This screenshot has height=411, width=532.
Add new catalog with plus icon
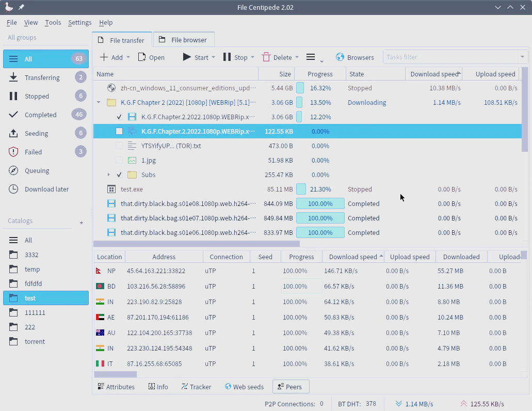tap(82, 223)
